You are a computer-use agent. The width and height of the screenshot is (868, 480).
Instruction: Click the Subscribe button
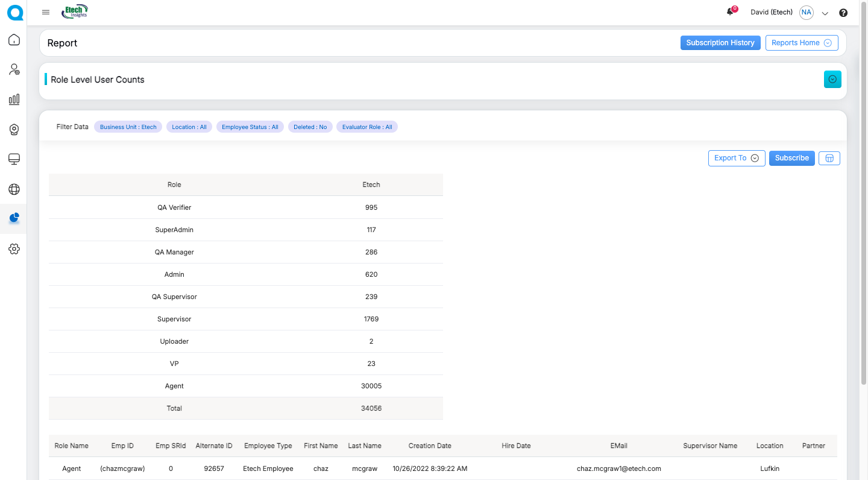tap(792, 158)
